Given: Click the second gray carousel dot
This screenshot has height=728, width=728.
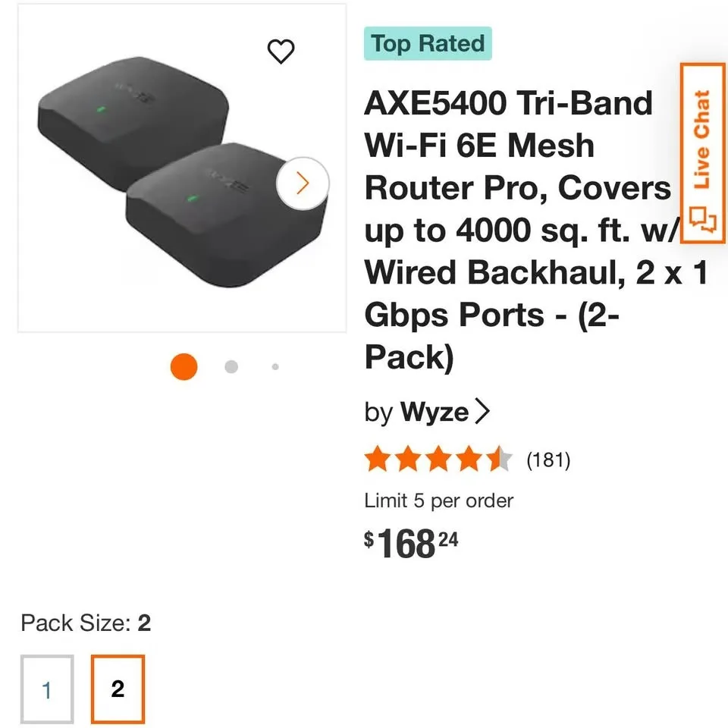Looking at the screenshot, I should [230, 366].
